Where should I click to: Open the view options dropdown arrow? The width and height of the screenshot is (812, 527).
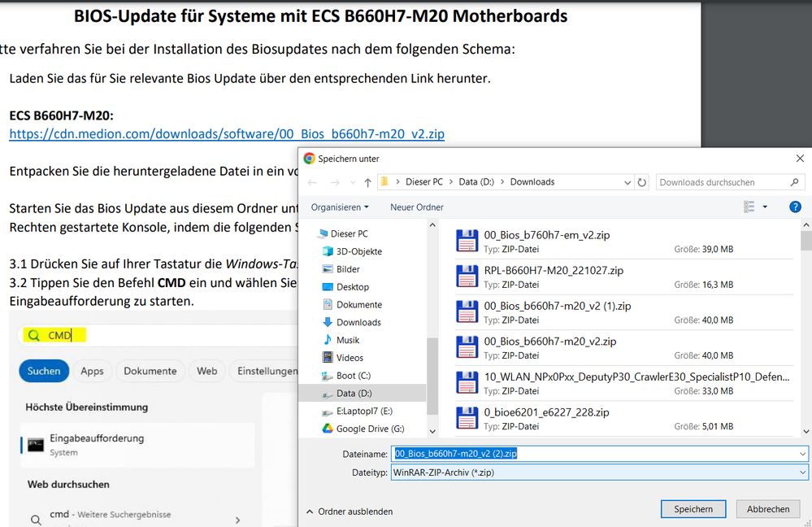click(x=765, y=207)
